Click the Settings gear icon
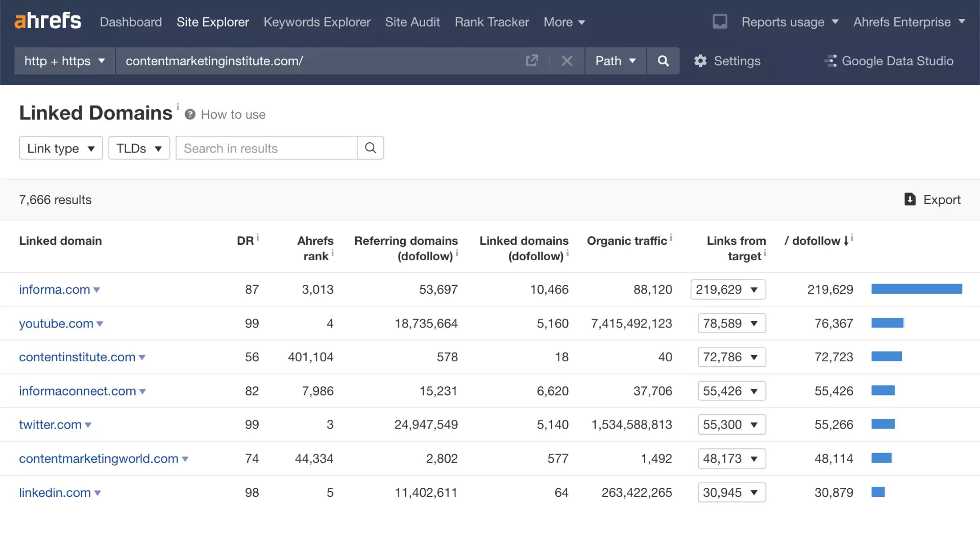 (700, 61)
